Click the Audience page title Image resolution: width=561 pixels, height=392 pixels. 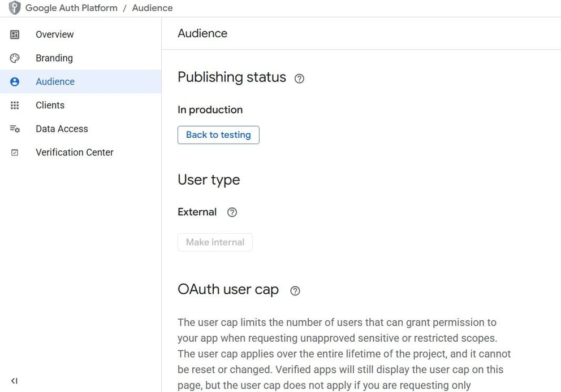[x=202, y=33]
